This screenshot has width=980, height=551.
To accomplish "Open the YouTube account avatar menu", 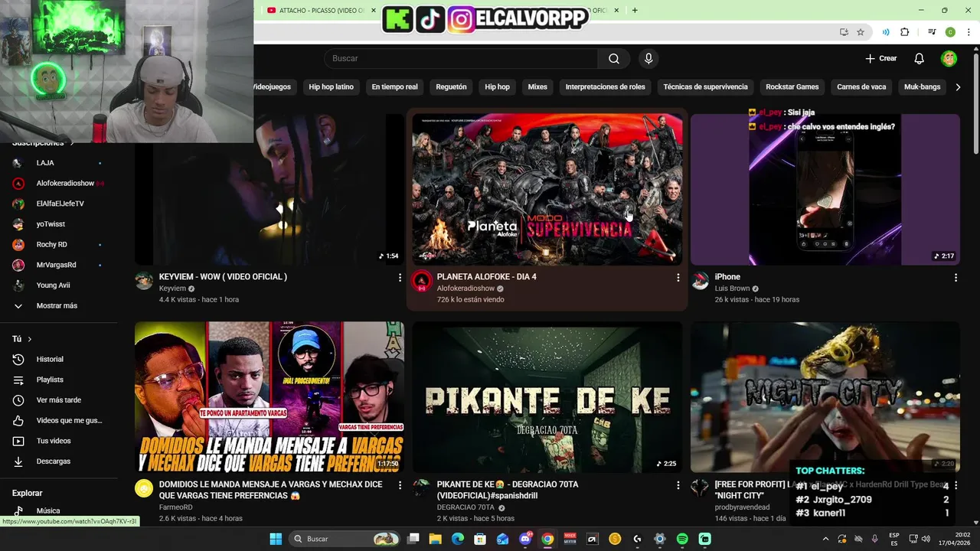I will tap(949, 58).
